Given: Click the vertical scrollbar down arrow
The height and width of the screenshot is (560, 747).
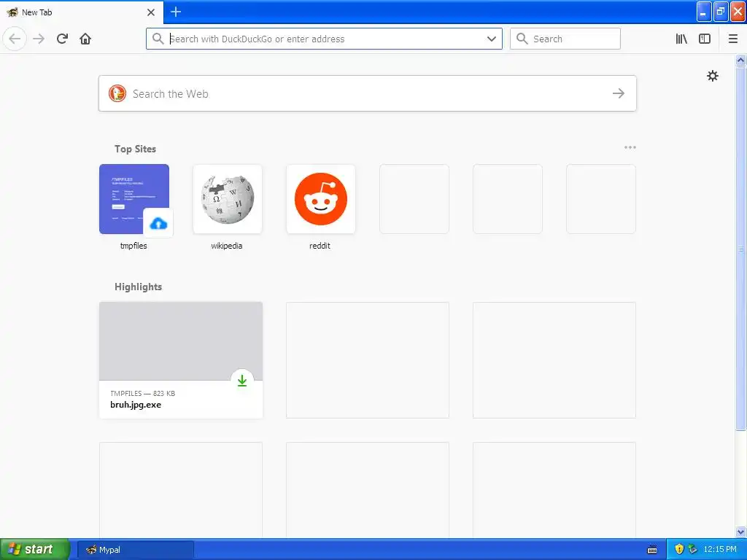Looking at the screenshot, I should pyautogui.click(x=740, y=532).
